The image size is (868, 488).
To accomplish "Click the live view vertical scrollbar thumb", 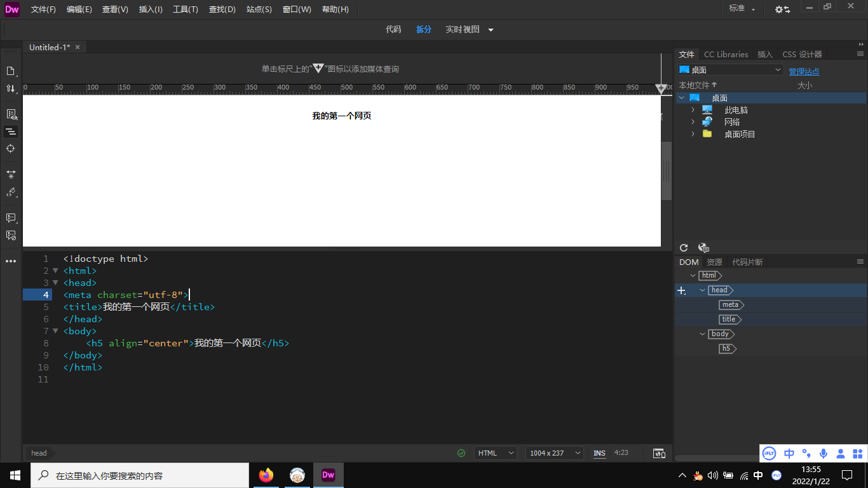I will tap(667, 170).
